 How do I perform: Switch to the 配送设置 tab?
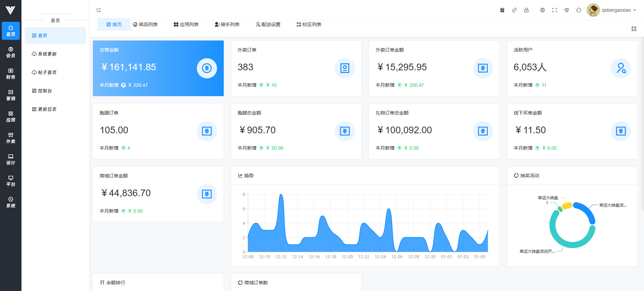[268, 24]
